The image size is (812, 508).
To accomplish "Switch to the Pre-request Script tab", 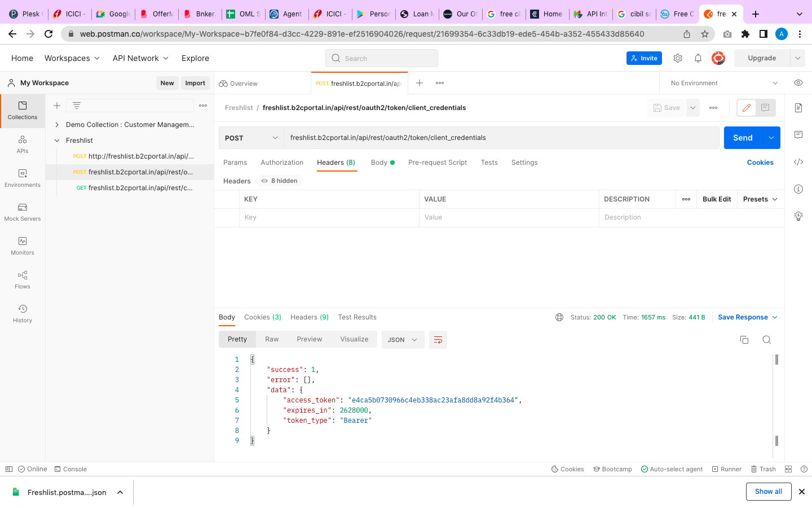I will tap(438, 163).
